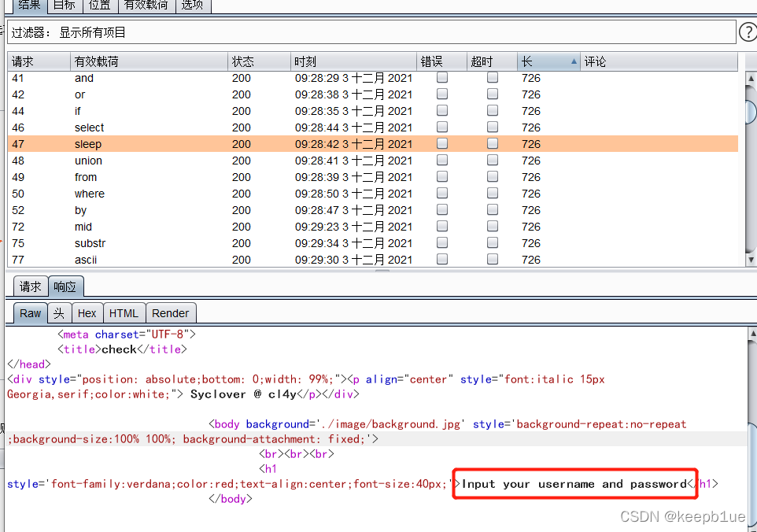757x532 pixels.
Task: Switch to the 位置 tab
Action: coord(100,6)
